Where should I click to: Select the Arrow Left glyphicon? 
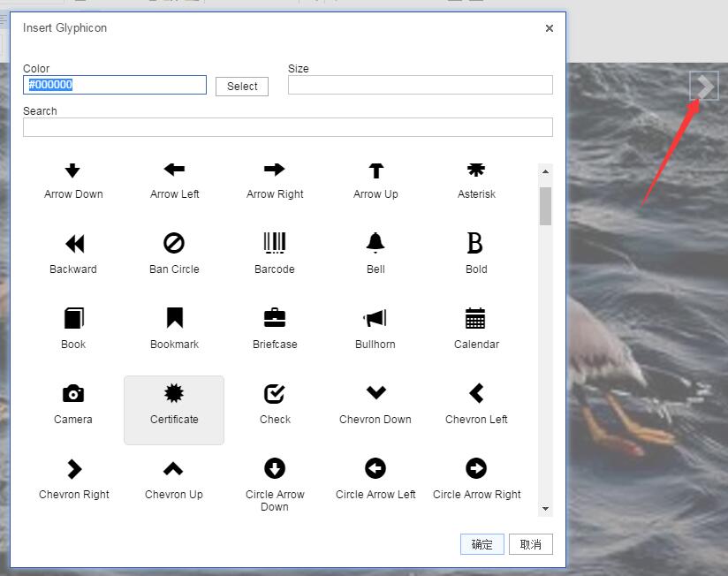174,181
